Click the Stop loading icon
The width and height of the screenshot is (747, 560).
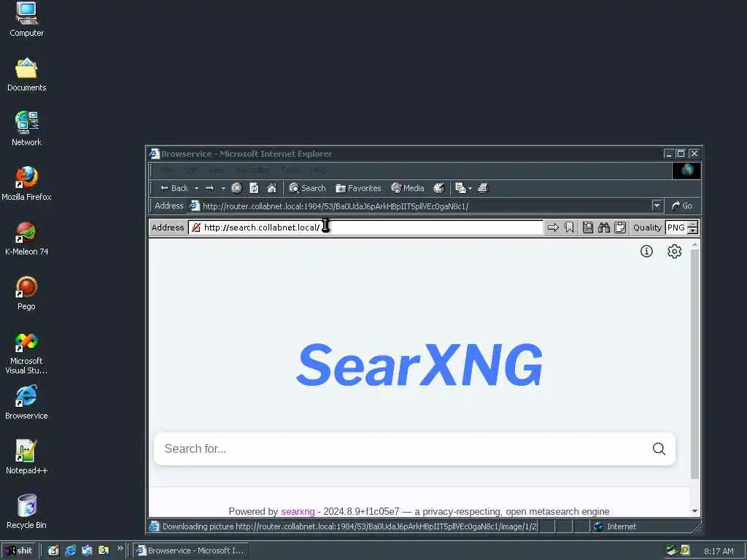point(237,188)
